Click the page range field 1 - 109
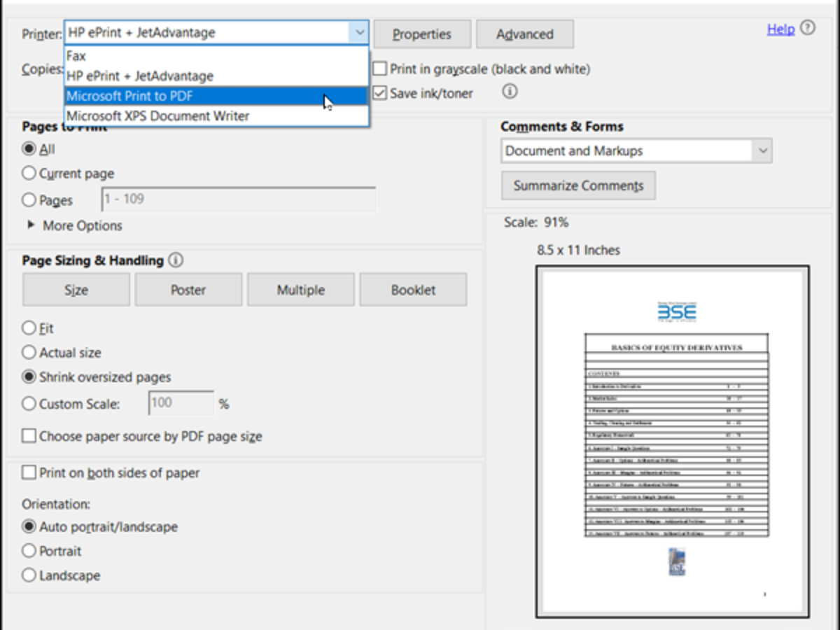Image resolution: width=840 pixels, height=630 pixels. pyautogui.click(x=239, y=199)
